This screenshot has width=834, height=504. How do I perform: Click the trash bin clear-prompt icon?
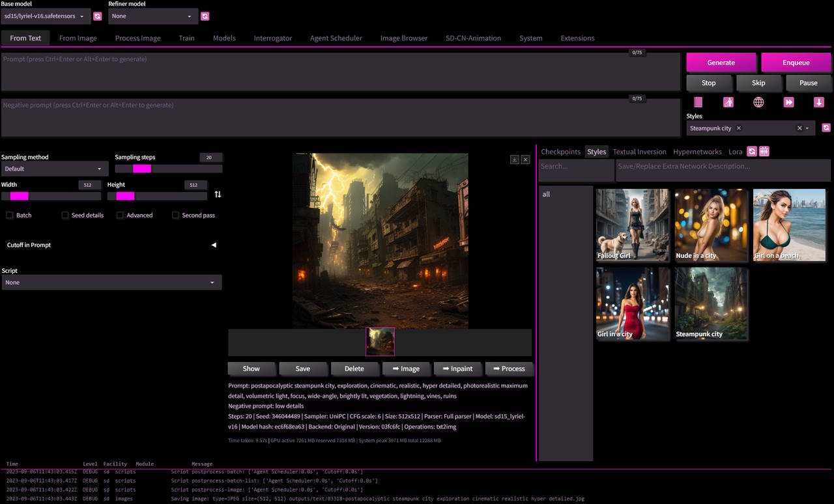728,102
